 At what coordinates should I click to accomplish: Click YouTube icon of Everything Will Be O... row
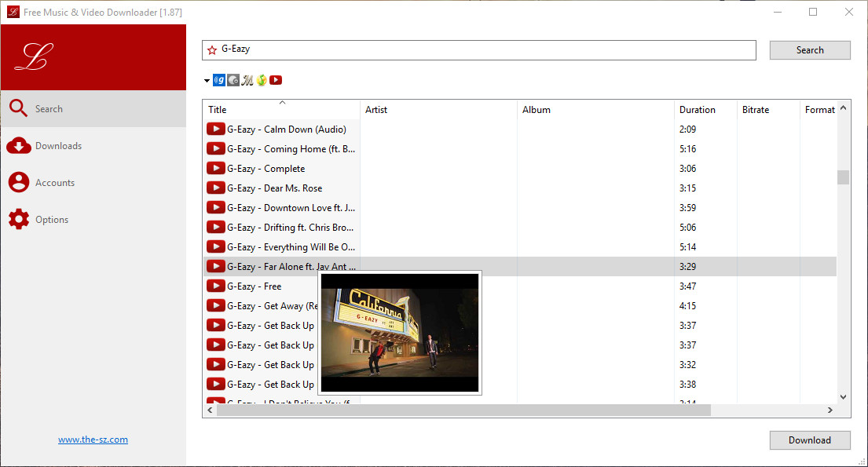click(x=216, y=246)
